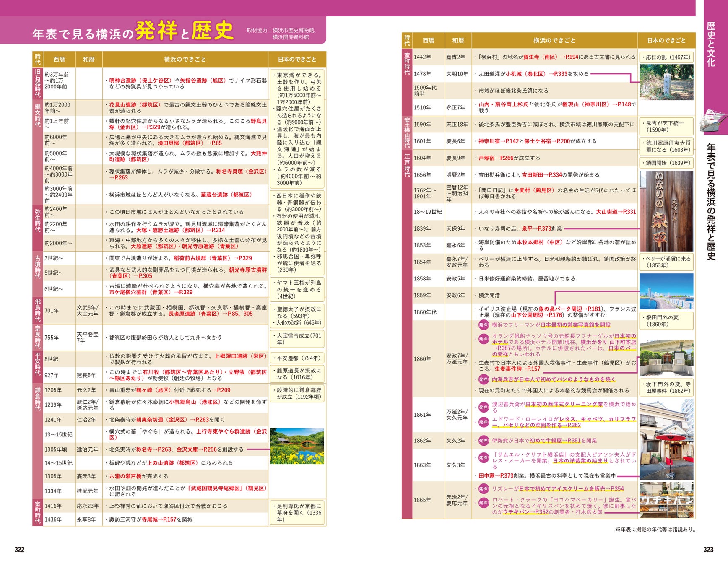Open the 生麦事件碑 monument photo

click(x=666, y=358)
